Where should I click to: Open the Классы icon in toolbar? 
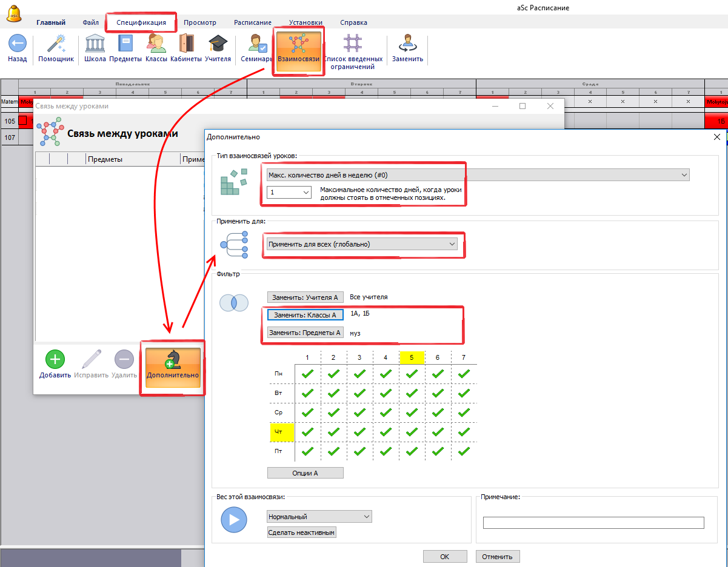tap(156, 44)
